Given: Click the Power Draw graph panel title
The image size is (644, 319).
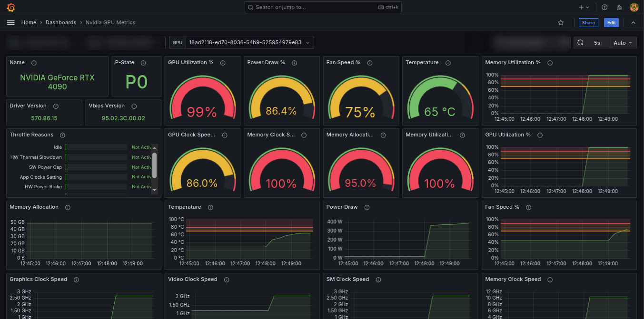Looking at the screenshot, I should 342,207.
